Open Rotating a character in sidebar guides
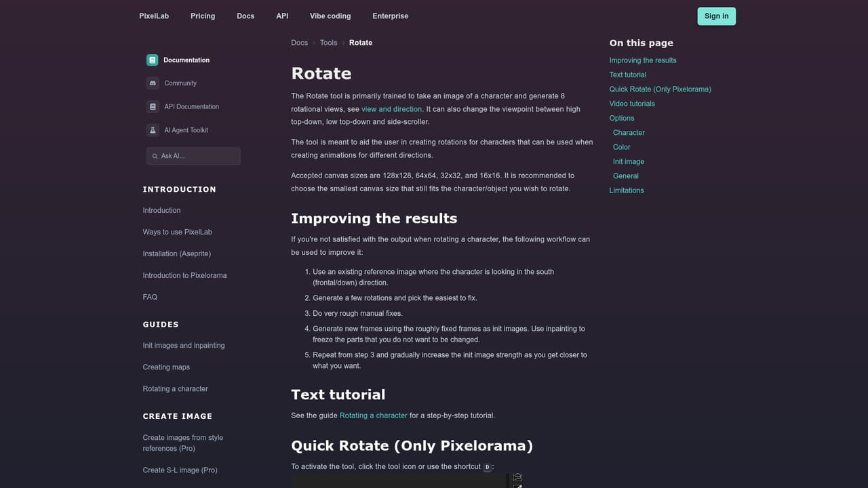This screenshot has height=488, width=868. pos(175,389)
